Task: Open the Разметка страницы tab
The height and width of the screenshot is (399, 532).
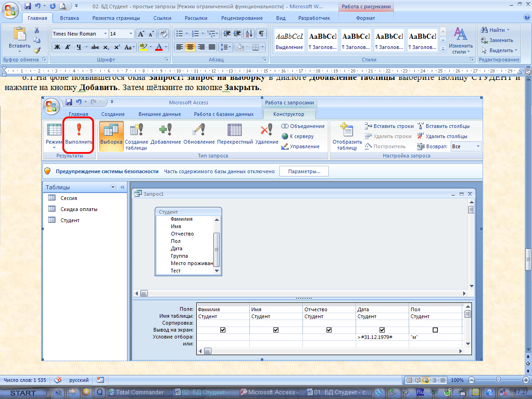Action: (x=116, y=18)
